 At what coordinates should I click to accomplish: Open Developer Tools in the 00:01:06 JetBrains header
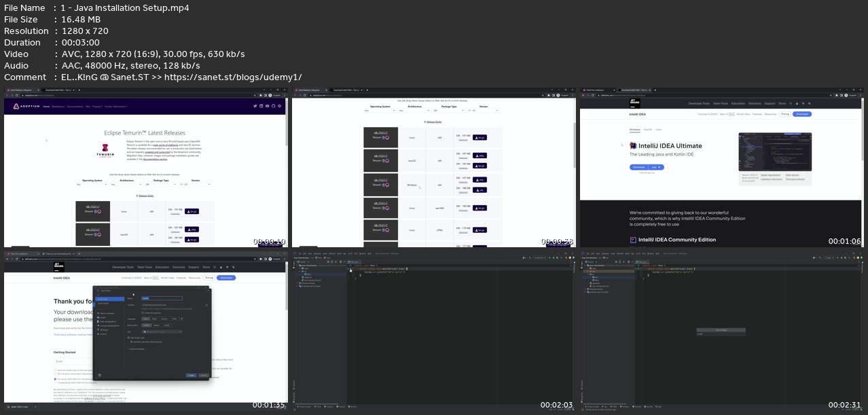pos(699,103)
